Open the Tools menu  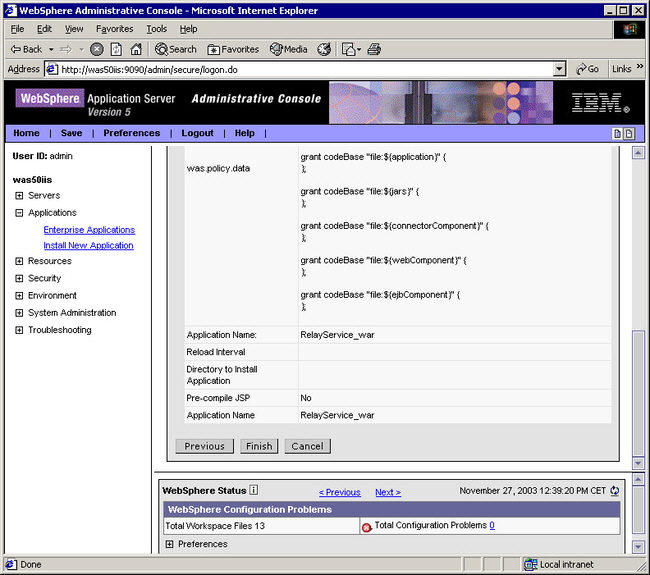pyautogui.click(x=156, y=29)
